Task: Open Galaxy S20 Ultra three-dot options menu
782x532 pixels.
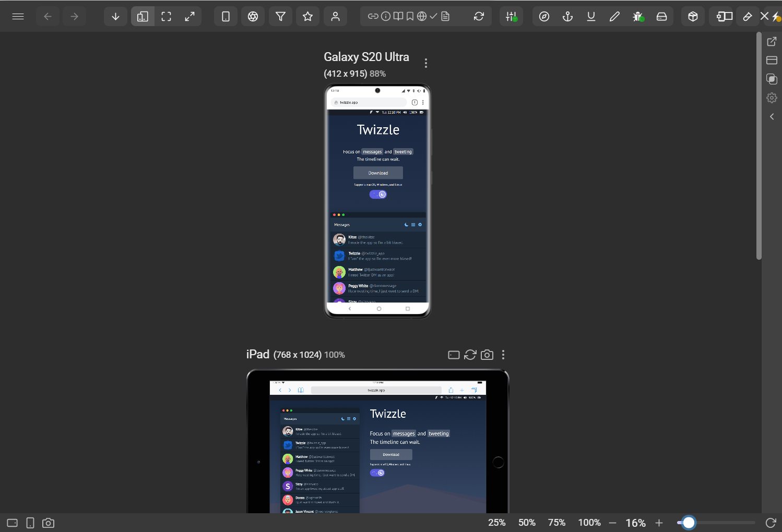Action: tap(426, 63)
